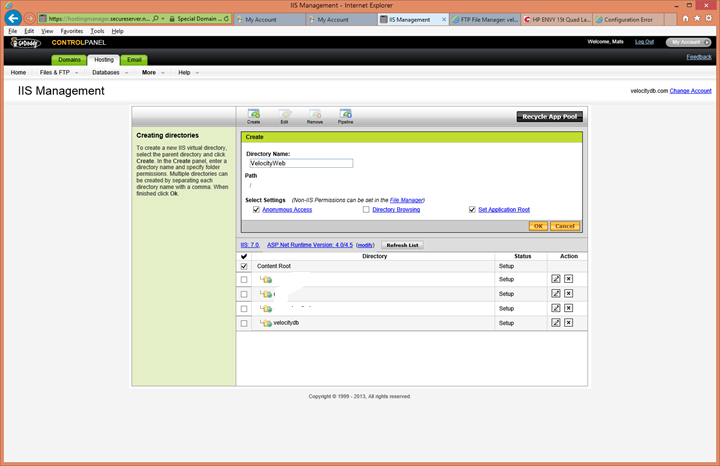Screen dimensions: 720x466
Task: Switch to FTP File Manager browser tab
Action: (x=485, y=19)
